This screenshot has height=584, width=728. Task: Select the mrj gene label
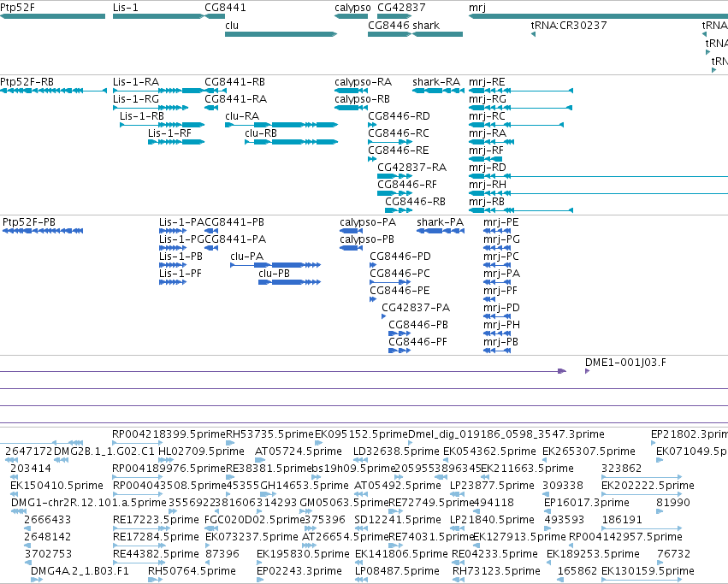[476, 8]
